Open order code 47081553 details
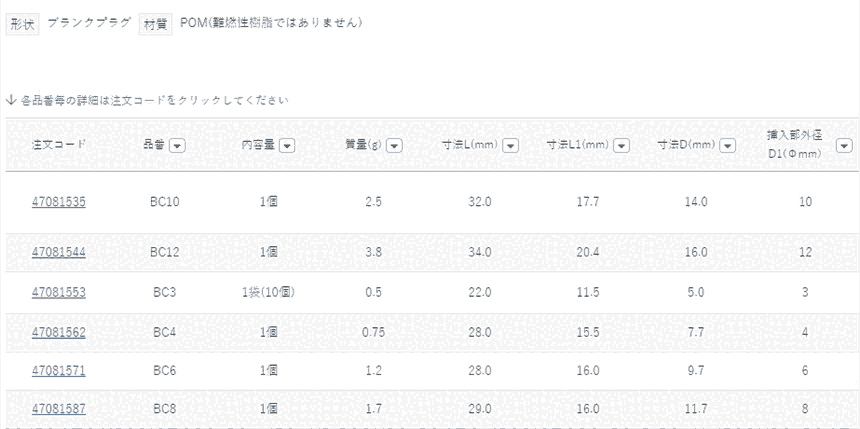The image size is (860, 429). 59,292
